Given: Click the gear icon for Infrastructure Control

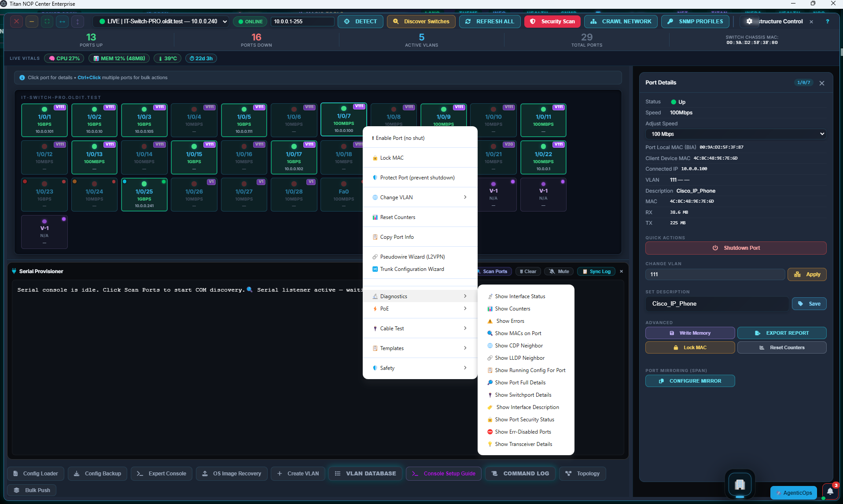Looking at the screenshot, I should point(749,21).
